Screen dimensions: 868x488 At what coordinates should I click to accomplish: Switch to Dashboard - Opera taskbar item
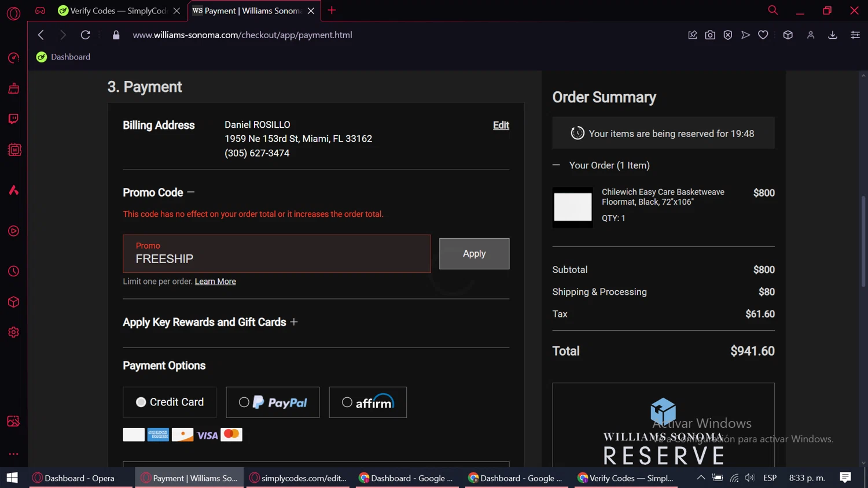[x=80, y=478]
